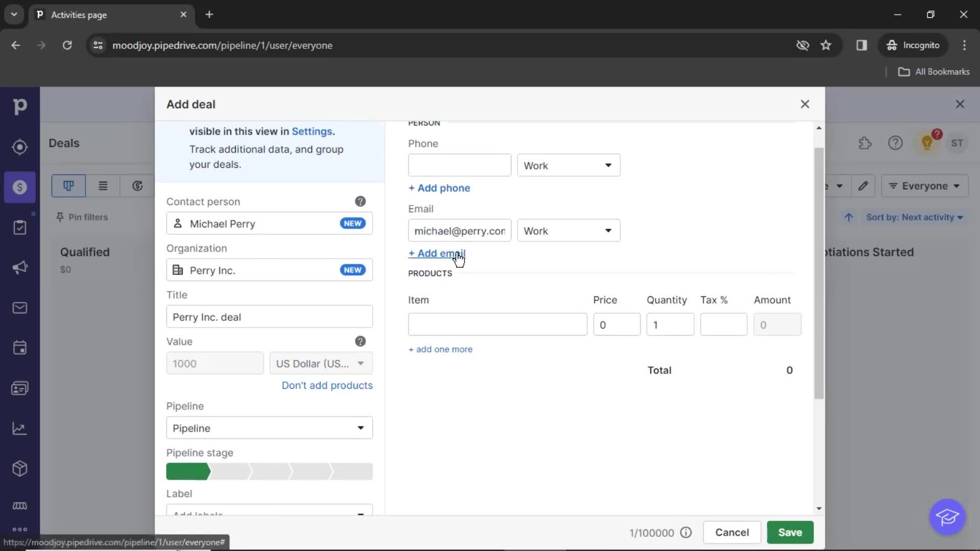Click the Phone input field
The image size is (980, 551).
pyautogui.click(x=459, y=165)
